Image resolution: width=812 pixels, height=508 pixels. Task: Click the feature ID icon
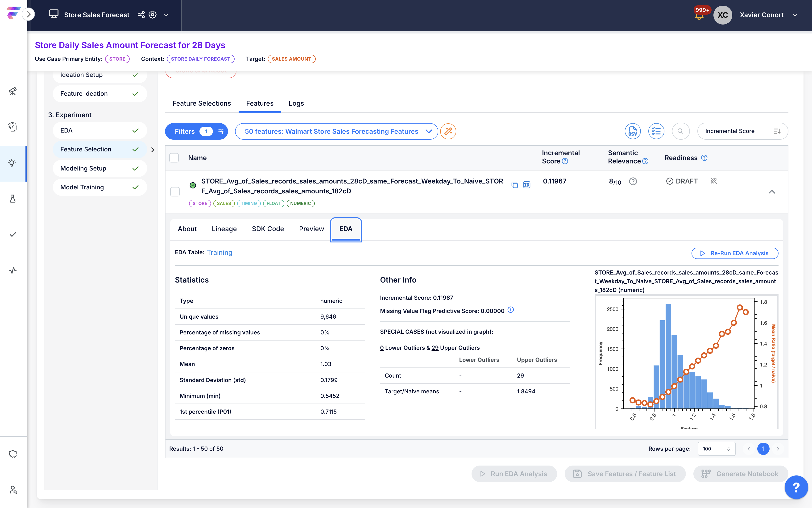pyautogui.click(x=526, y=185)
